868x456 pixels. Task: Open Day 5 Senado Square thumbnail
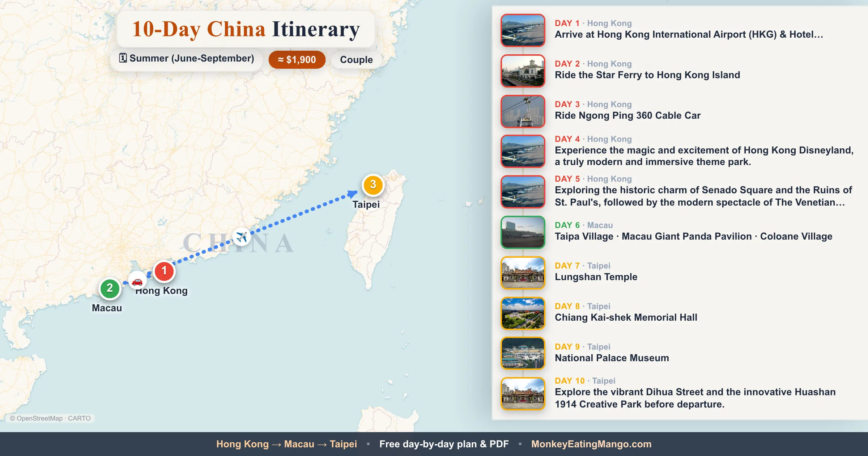point(523,192)
